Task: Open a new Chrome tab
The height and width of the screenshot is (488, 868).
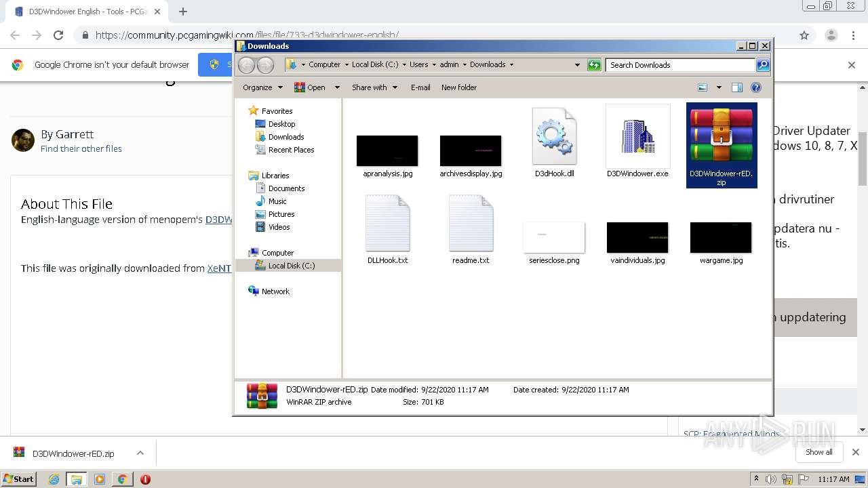Action: [x=182, y=12]
